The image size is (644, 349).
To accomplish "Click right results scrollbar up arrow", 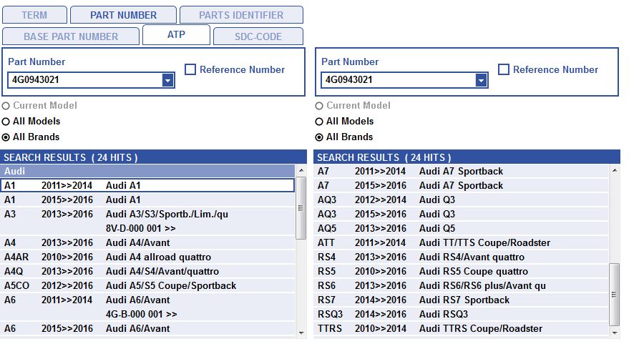I will 615,170.
